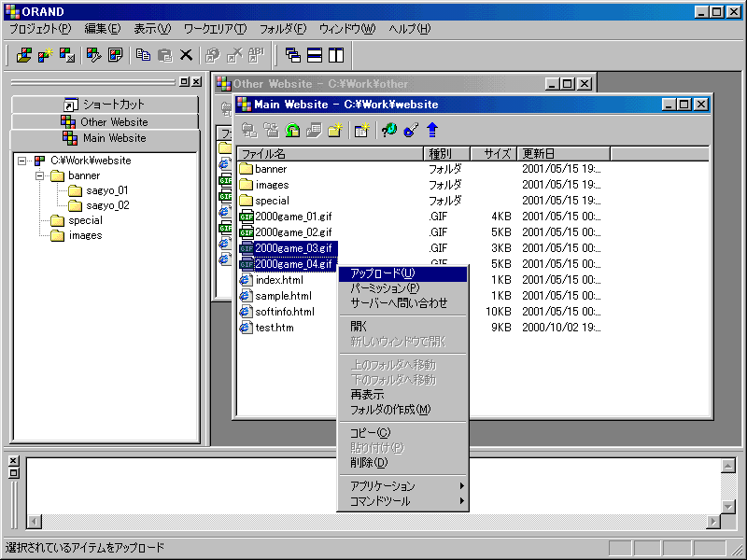Click the blue upload arrow icon
The width and height of the screenshot is (747, 560).
click(432, 130)
